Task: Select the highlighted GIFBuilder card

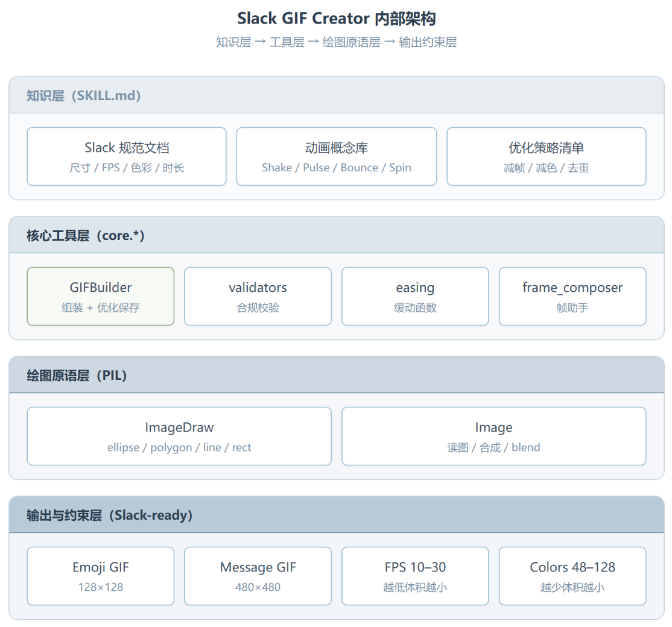Action: [x=101, y=297]
